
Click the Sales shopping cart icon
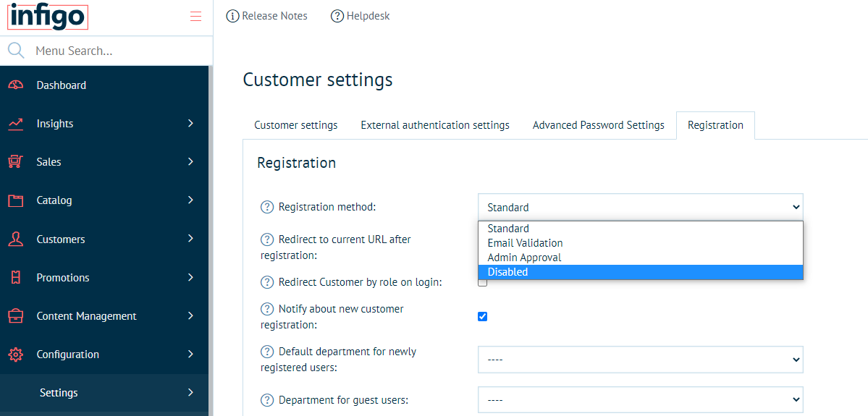pos(16,162)
